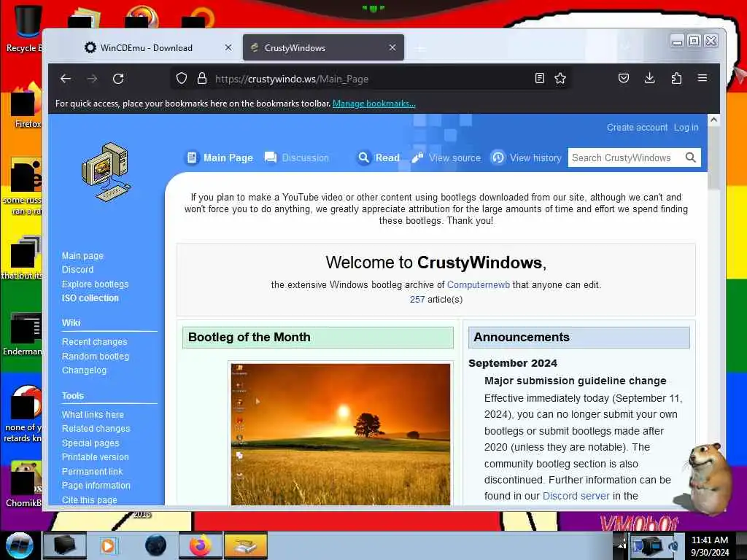Switch to the WinCDEmu - Download tab
Screen dimensions: 747x560
click(146, 47)
